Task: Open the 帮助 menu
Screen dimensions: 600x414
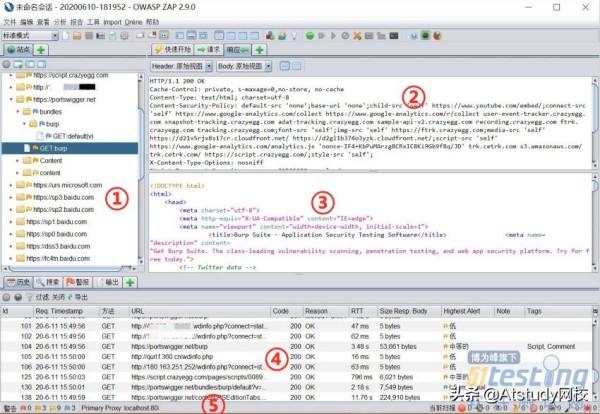Action: point(152,22)
